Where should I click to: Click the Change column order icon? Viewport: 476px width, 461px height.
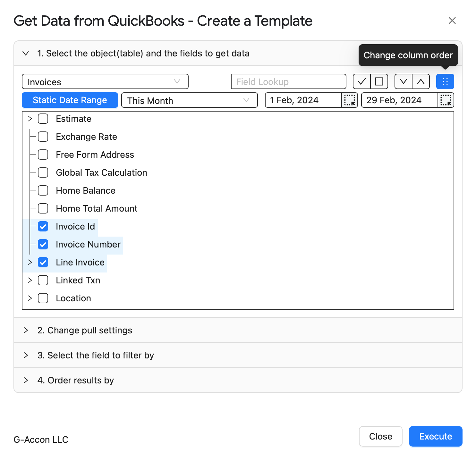click(x=445, y=81)
